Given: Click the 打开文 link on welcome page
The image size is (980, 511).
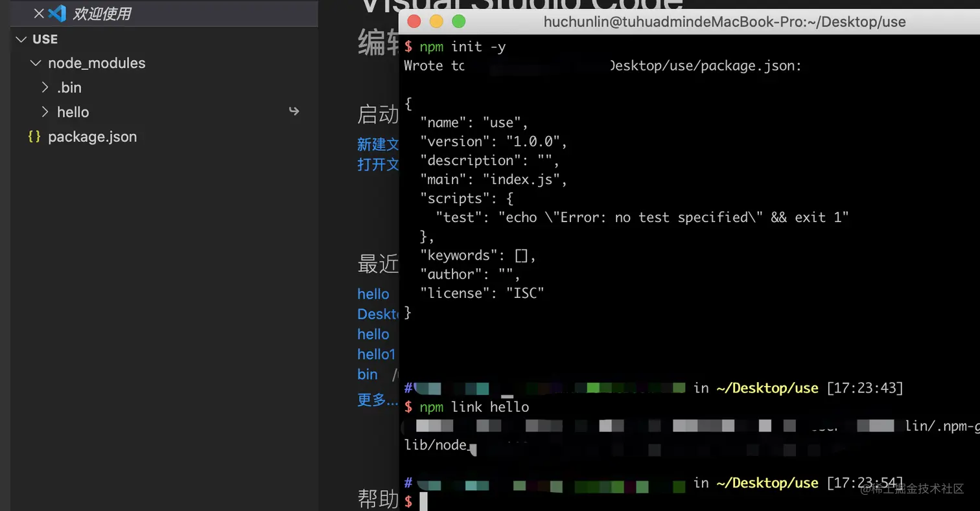Looking at the screenshot, I should pyautogui.click(x=378, y=164).
